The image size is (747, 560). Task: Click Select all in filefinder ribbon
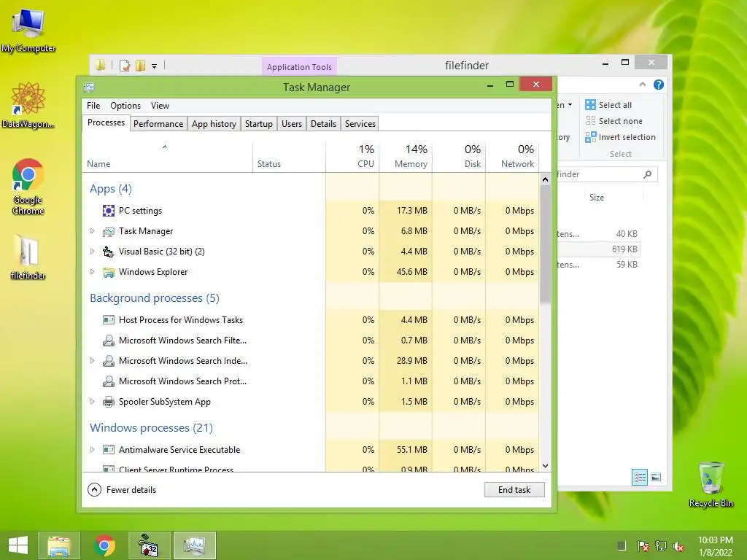(x=609, y=105)
